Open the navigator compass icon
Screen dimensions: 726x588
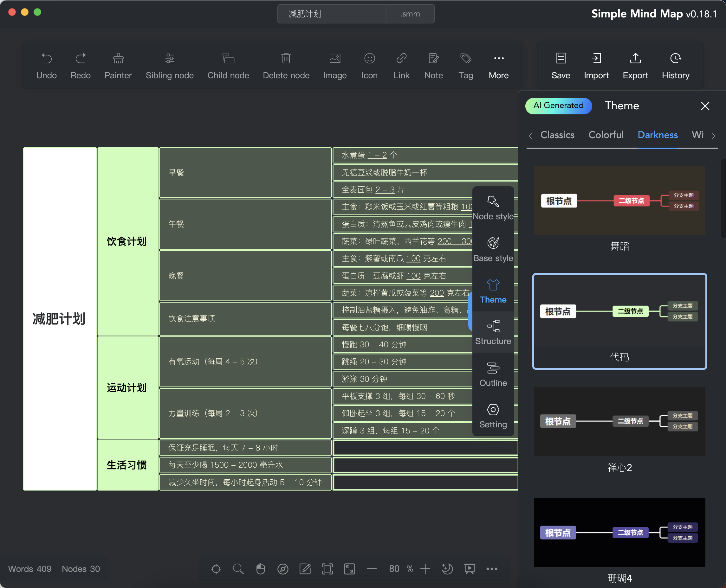(283, 569)
